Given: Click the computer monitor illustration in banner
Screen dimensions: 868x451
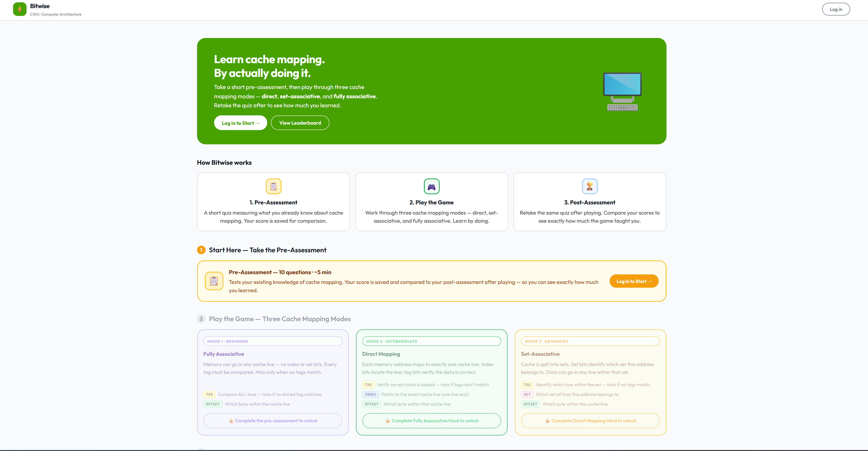Looking at the screenshot, I should (622, 91).
